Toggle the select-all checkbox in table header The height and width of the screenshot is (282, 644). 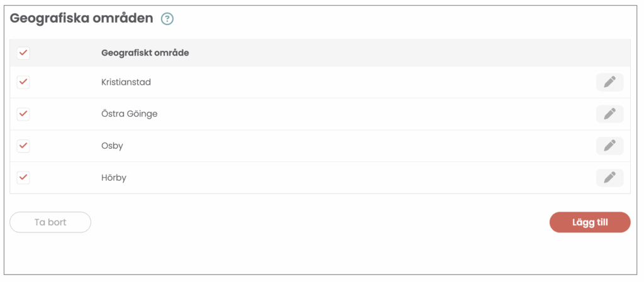tap(23, 53)
